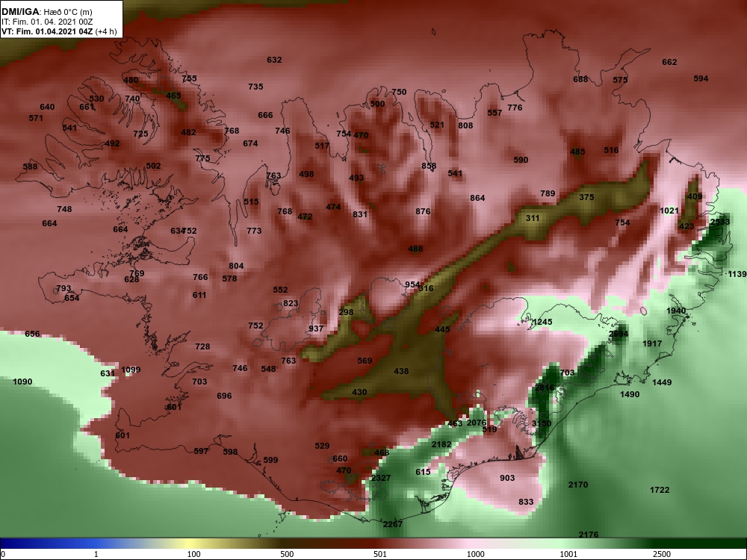The width and height of the screenshot is (747, 560).
Task: Click the 100 label on the color scale
Action: (194, 555)
